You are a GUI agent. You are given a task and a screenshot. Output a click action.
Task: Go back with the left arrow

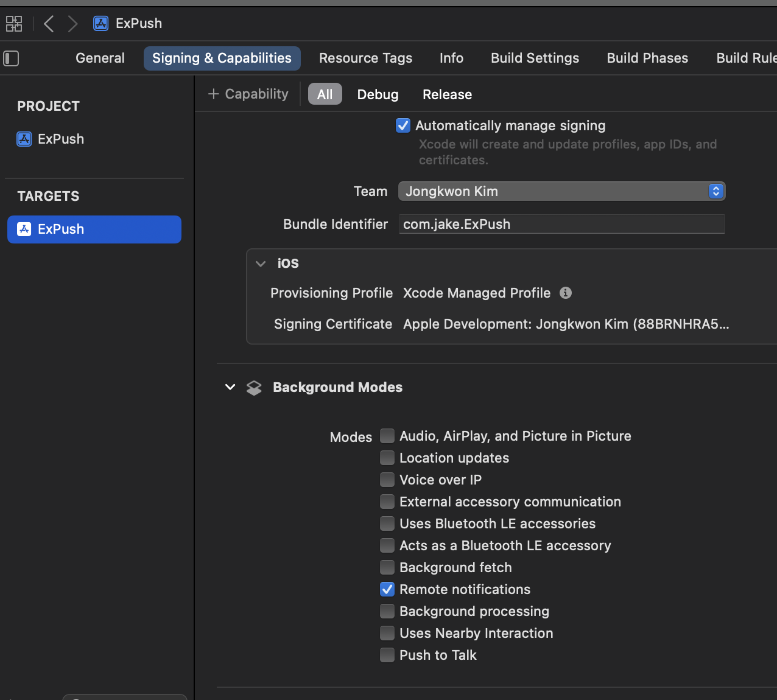point(49,24)
